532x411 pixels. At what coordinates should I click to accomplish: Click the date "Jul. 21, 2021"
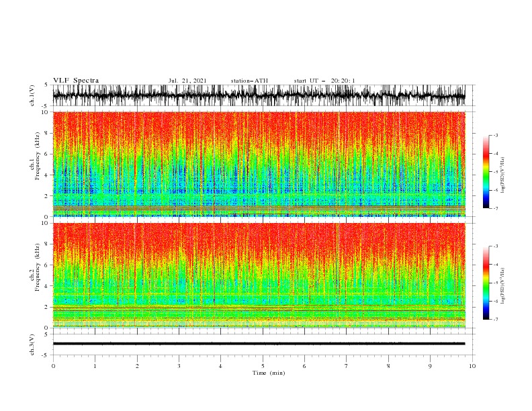point(187,81)
